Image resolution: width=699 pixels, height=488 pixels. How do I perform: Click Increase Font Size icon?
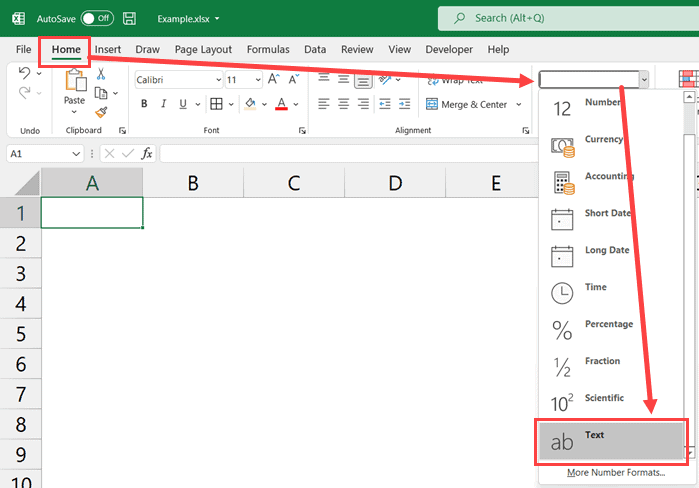(273, 80)
